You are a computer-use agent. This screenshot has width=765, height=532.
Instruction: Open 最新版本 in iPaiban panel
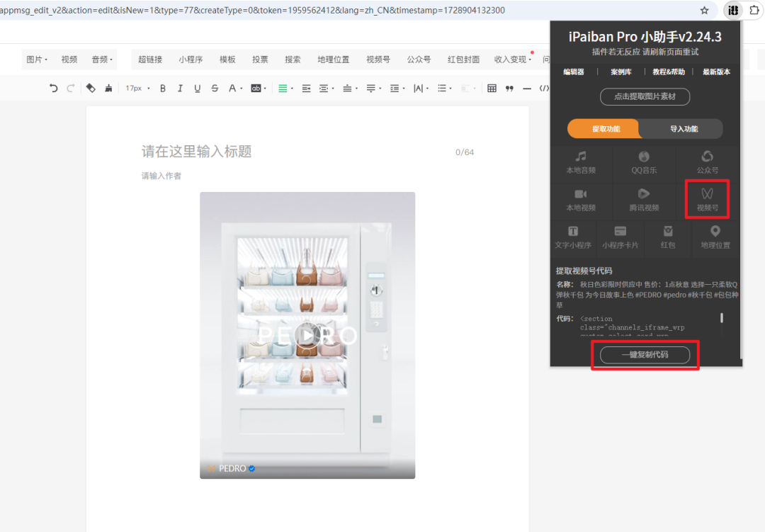tap(716, 72)
